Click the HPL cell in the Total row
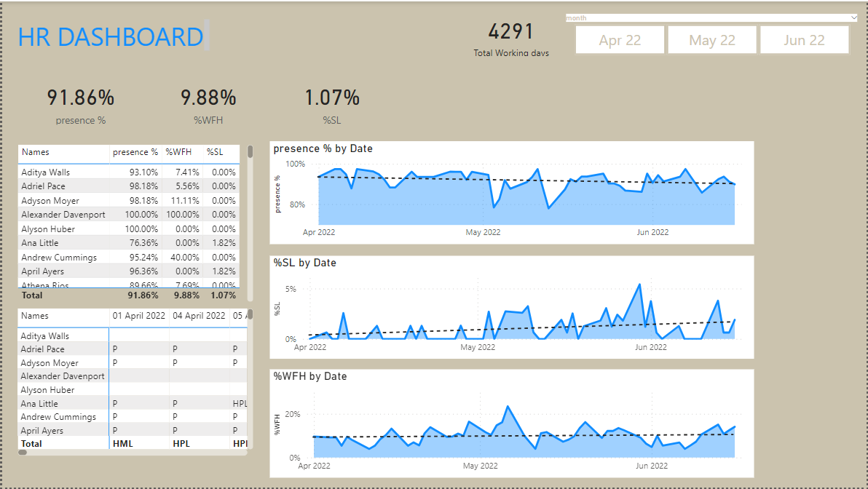This screenshot has height=489, width=868. click(179, 443)
